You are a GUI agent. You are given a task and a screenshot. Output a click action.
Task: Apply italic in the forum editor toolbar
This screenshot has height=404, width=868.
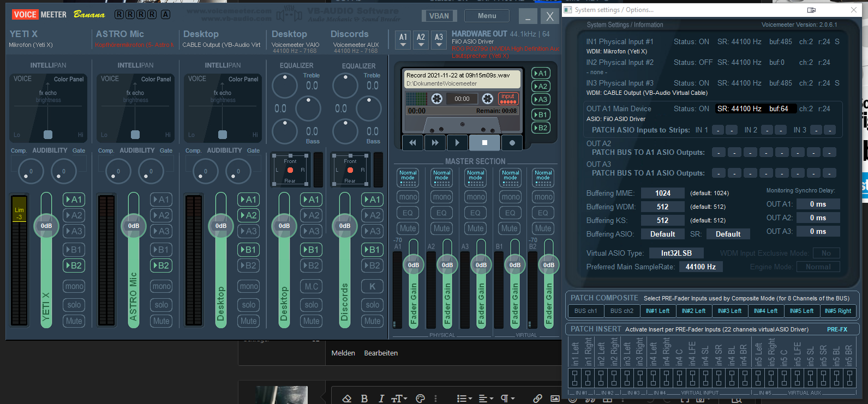tap(381, 399)
